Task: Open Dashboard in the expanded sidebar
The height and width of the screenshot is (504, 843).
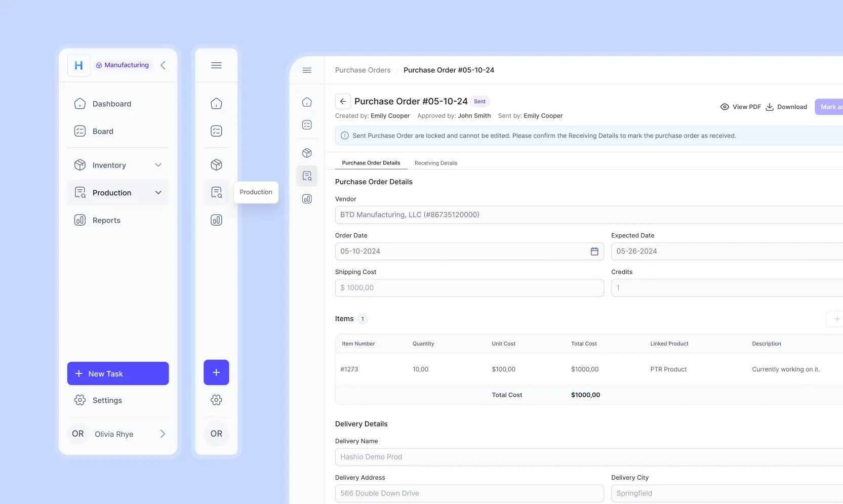Action: pos(118,104)
